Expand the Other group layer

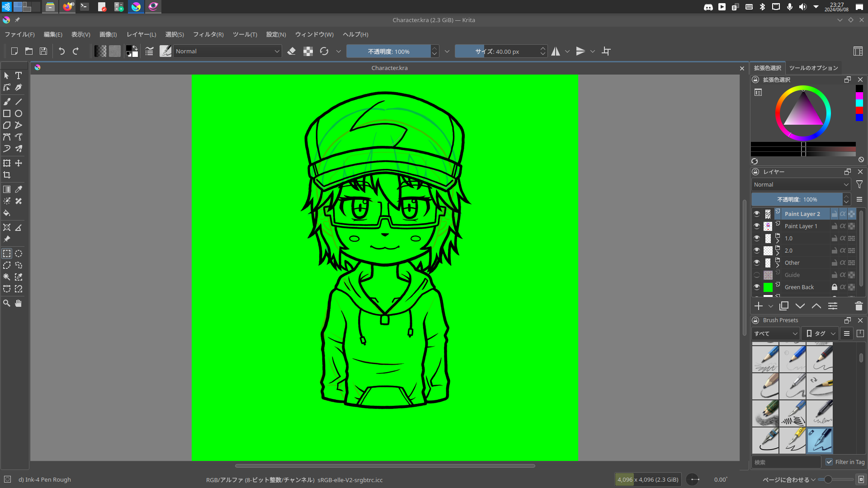(778, 266)
